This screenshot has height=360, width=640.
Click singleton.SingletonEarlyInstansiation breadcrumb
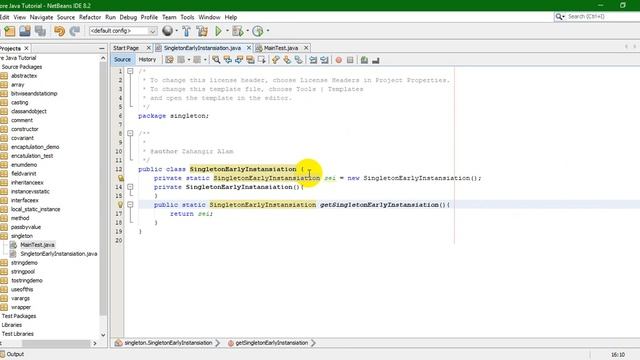tap(168, 343)
